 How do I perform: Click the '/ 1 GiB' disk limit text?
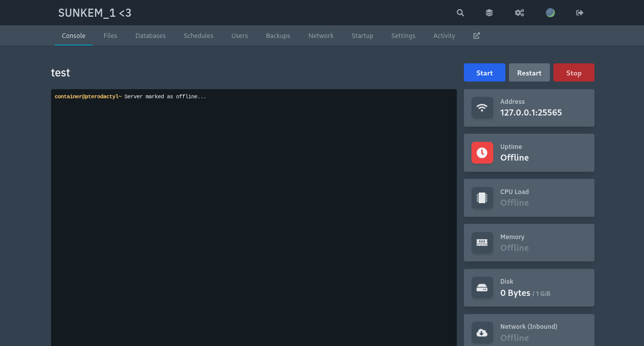(x=541, y=294)
